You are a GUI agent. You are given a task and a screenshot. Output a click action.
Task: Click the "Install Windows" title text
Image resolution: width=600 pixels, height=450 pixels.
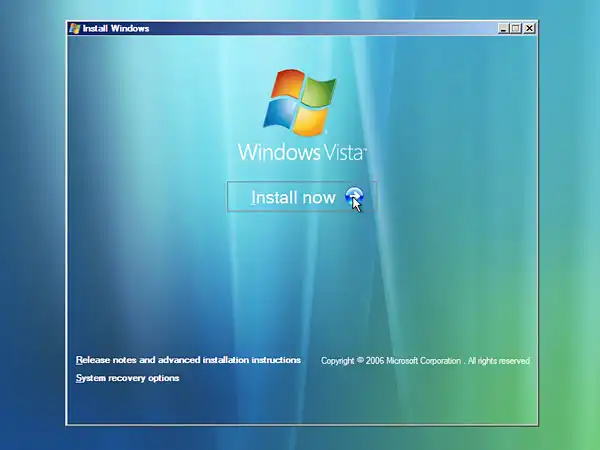[x=116, y=28]
